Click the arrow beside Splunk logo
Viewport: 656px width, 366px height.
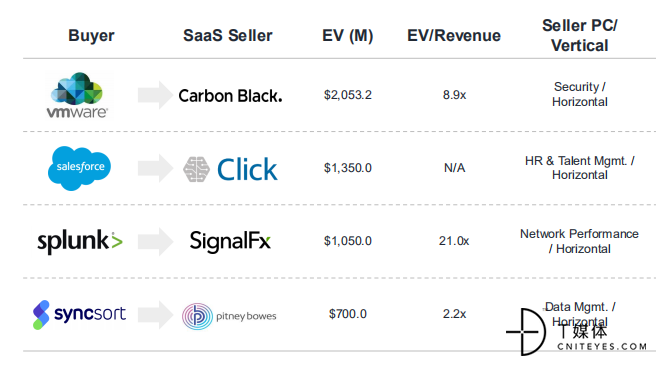155,241
